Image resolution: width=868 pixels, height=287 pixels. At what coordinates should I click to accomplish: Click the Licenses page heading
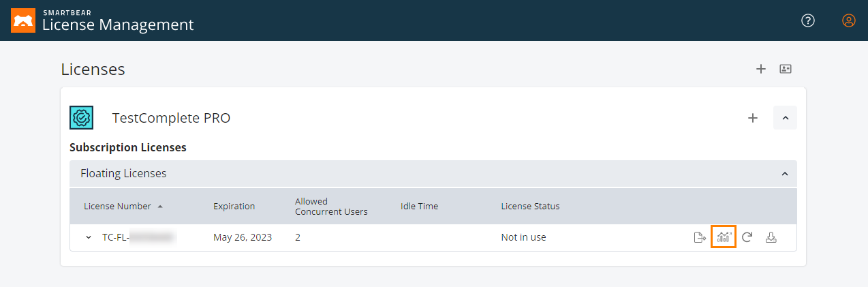pos(93,69)
